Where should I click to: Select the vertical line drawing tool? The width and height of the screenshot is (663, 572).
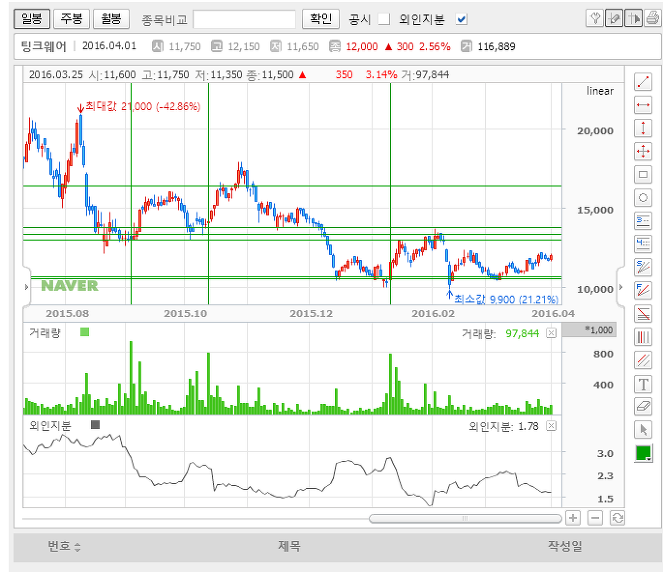643,128
